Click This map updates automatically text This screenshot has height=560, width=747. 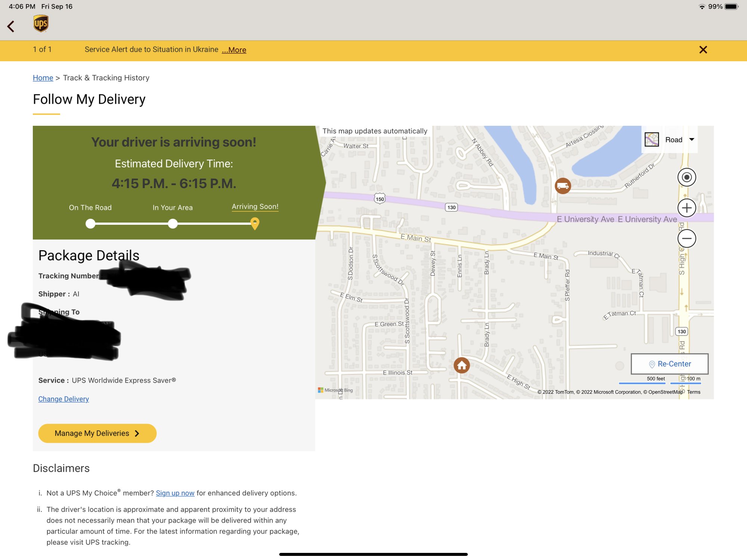pos(375,131)
